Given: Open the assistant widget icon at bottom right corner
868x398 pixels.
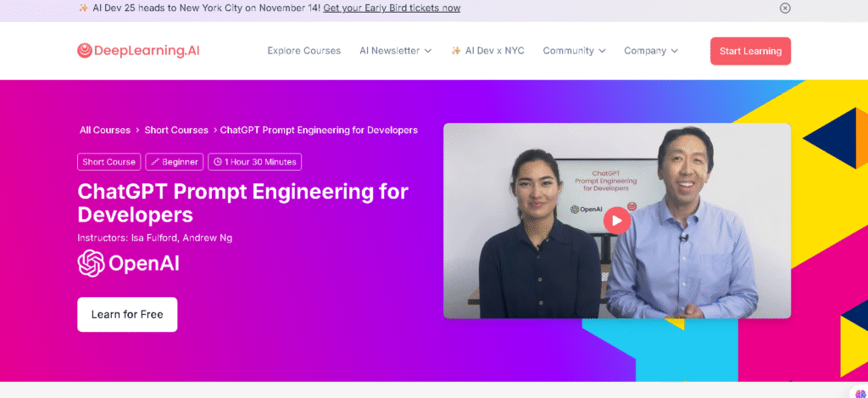Looking at the screenshot, I should tap(861, 392).
